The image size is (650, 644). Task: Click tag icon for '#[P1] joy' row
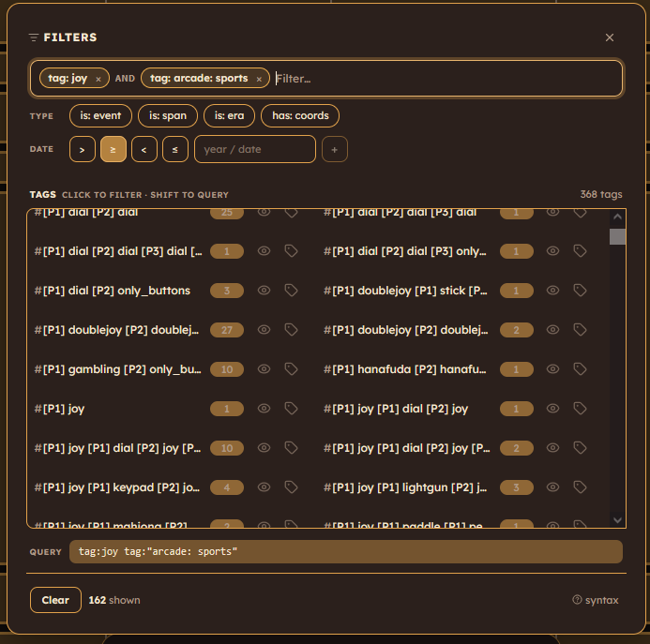291,408
